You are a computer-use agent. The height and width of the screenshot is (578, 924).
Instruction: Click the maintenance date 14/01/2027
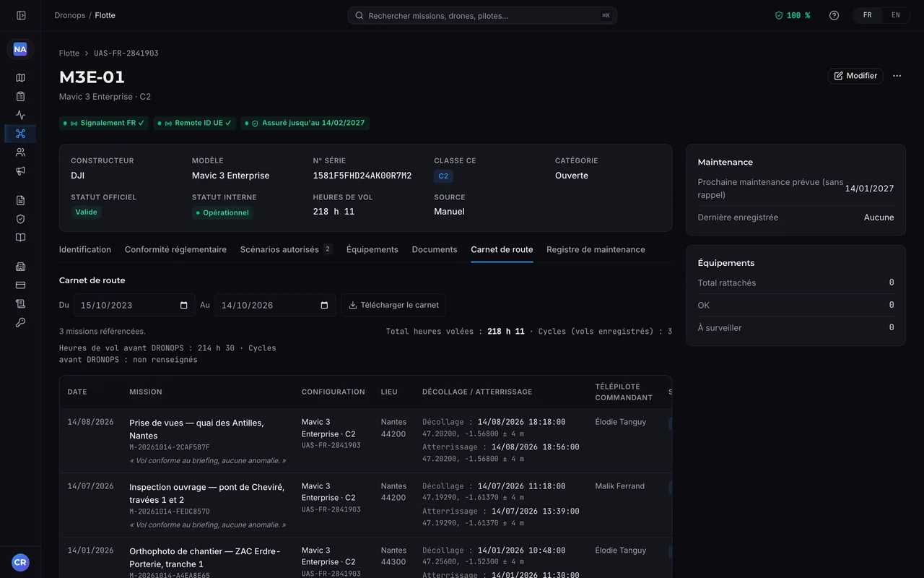click(869, 189)
